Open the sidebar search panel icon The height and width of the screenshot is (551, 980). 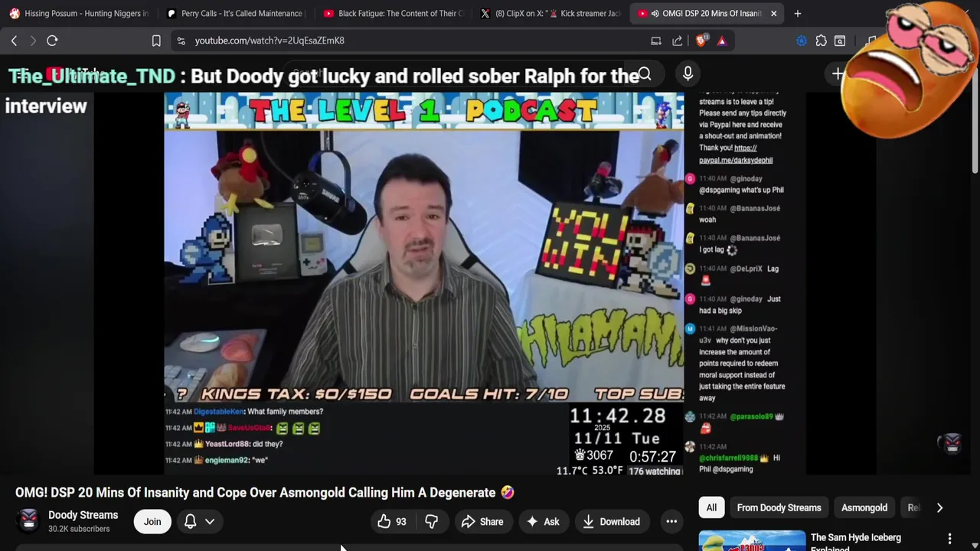[840, 41]
